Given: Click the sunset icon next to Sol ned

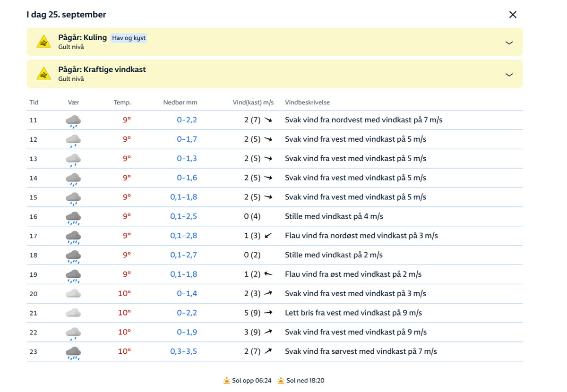Looking at the screenshot, I should [281, 381].
